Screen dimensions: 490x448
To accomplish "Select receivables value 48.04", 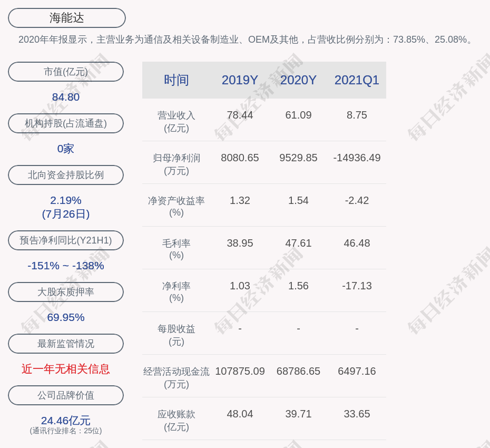I will [240, 414].
